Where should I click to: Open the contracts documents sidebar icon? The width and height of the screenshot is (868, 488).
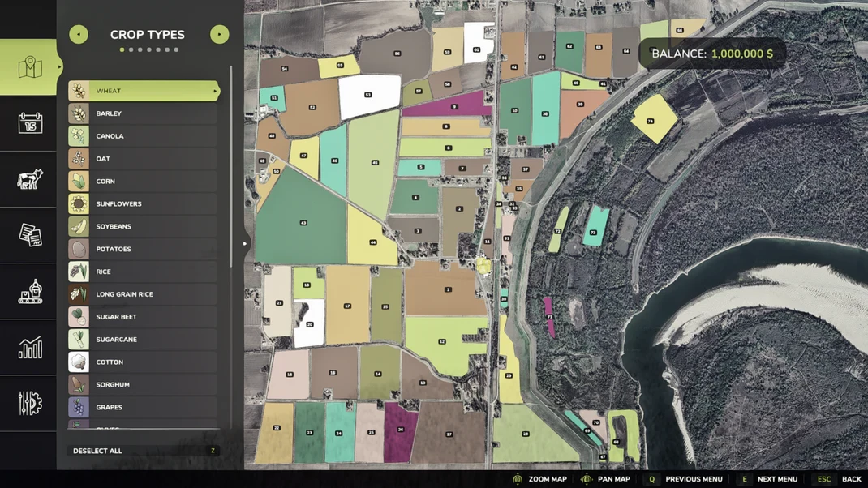(30, 234)
